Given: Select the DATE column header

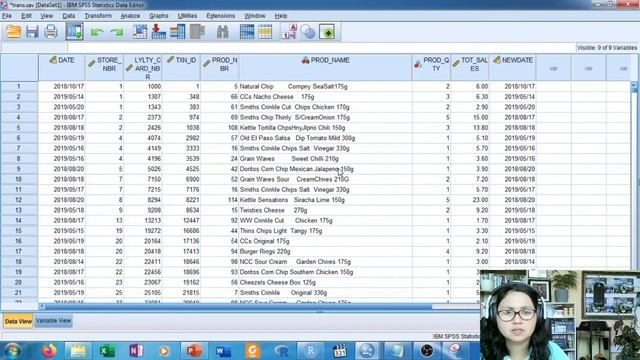Looking at the screenshot, I should click(62, 67).
